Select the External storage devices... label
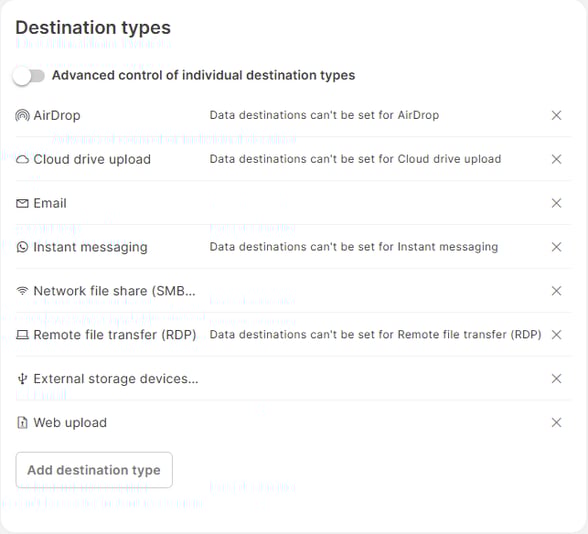 [x=116, y=379]
